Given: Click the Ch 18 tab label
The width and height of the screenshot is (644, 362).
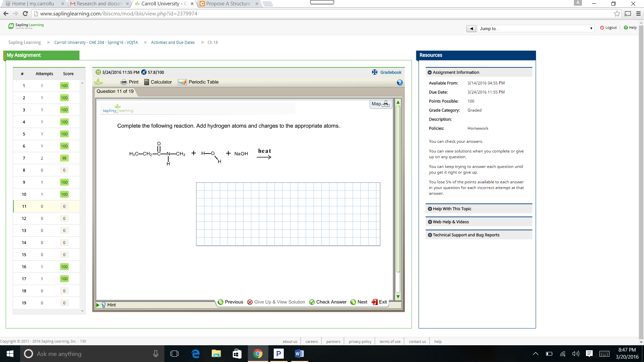Looking at the screenshot, I should click(x=212, y=42).
